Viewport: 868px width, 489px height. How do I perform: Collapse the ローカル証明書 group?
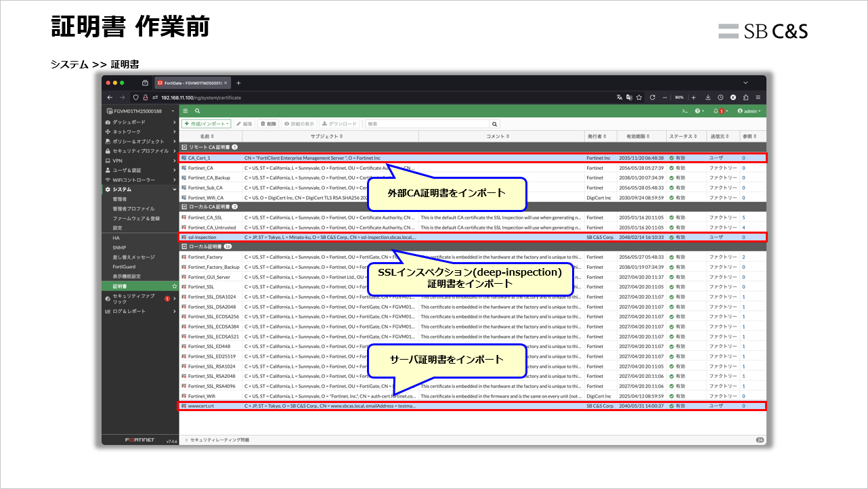[183, 247]
